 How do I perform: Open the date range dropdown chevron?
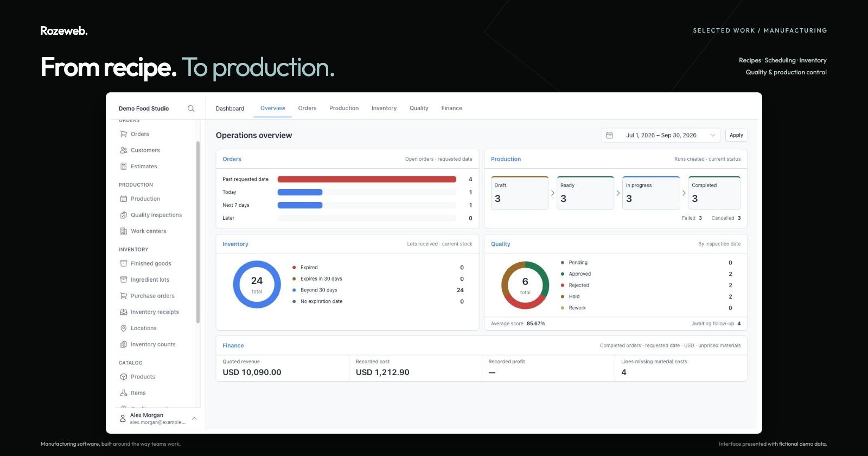[x=713, y=135]
